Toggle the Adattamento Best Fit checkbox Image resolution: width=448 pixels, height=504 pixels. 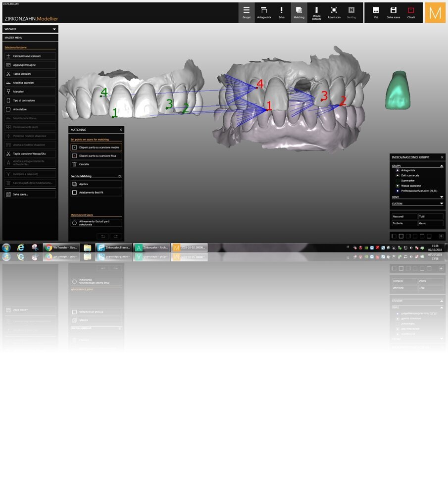(75, 193)
